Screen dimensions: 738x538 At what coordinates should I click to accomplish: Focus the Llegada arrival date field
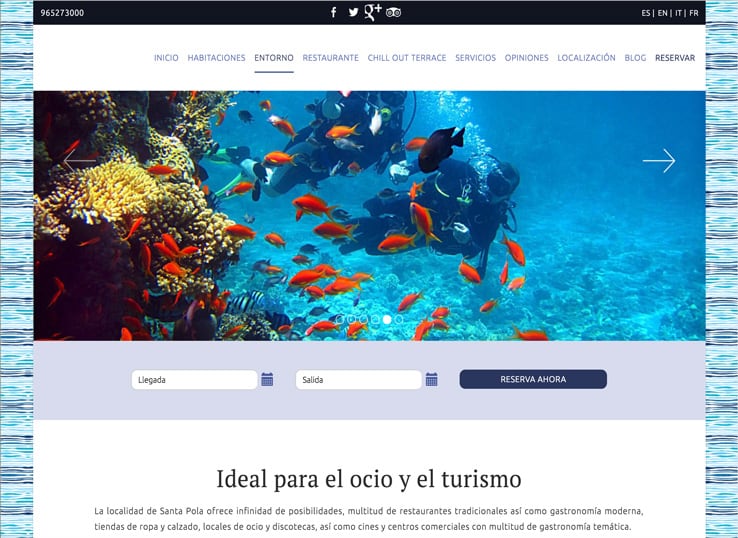coord(194,379)
